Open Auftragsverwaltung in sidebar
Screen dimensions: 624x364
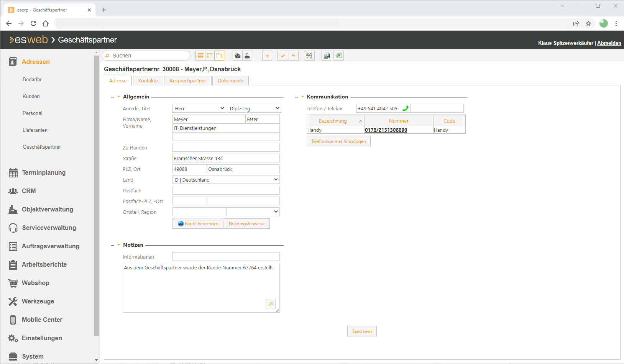(51, 246)
